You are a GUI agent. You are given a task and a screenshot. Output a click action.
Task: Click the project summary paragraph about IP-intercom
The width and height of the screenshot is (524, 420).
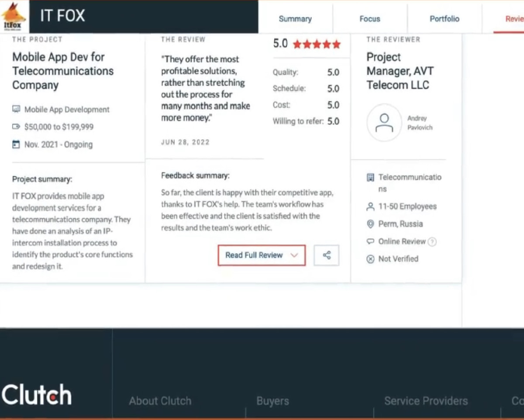pyautogui.click(x=72, y=231)
